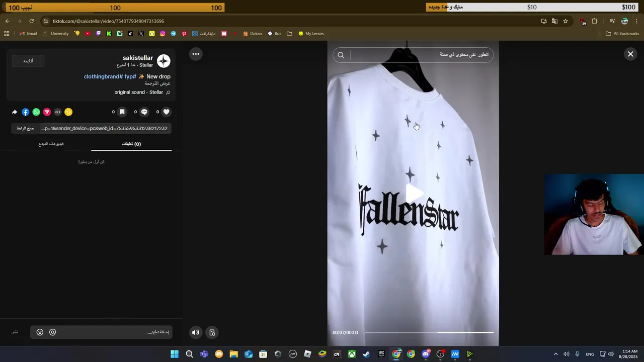The height and width of the screenshot is (362, 644).
Task: Click the show translation link
Action: click(157, 83)
